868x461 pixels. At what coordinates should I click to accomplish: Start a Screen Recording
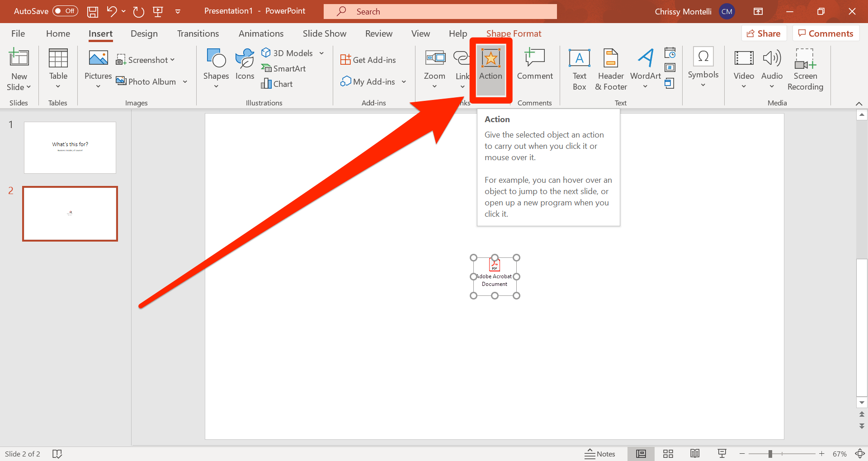(805, 69)
